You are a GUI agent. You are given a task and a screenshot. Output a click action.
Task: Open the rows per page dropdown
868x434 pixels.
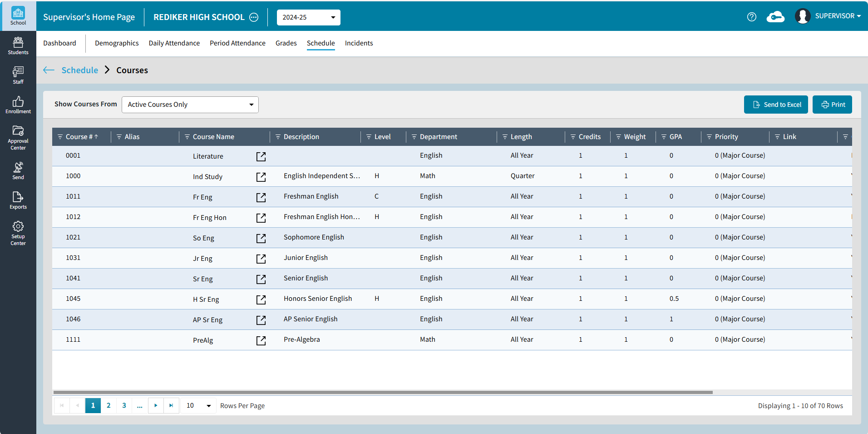point(198,405)
